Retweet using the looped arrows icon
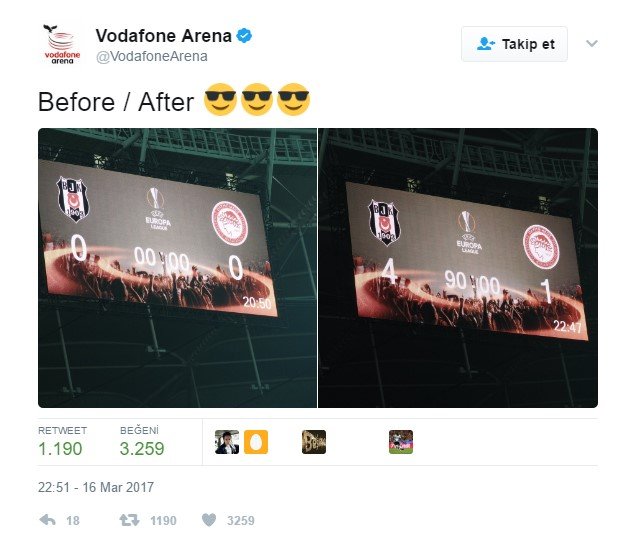The image size is (637, 534). click(129, 520)
